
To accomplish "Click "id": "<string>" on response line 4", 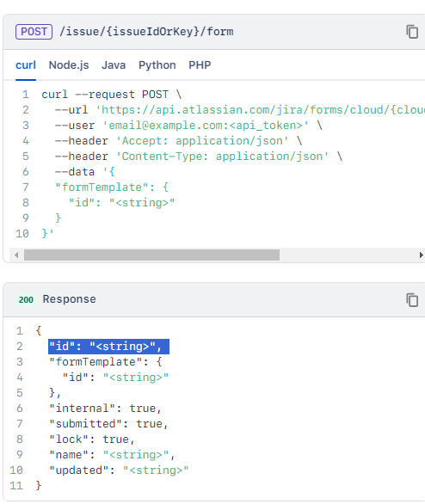I will click(x=115, y=378).
